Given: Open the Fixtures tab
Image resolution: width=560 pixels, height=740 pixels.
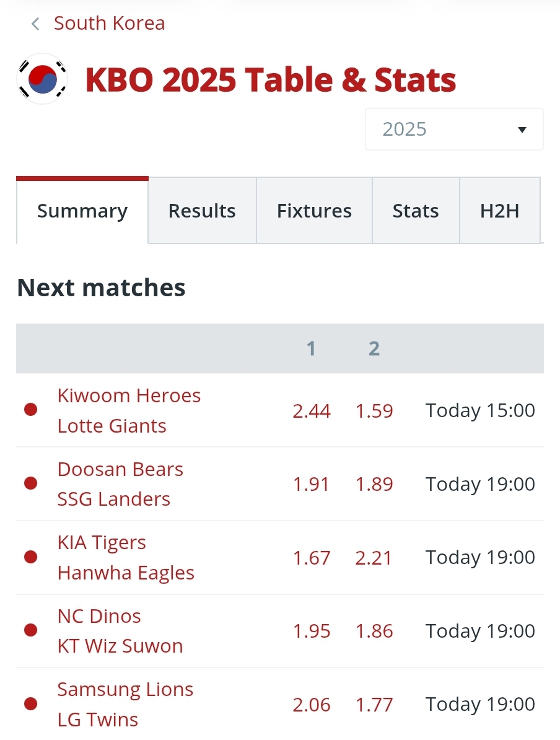Looking at the screenshot, I should click(x=314, y=211).
